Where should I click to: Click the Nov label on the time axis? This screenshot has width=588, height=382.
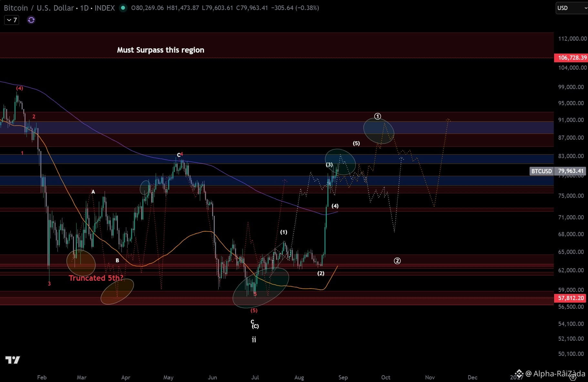point(430,377)
